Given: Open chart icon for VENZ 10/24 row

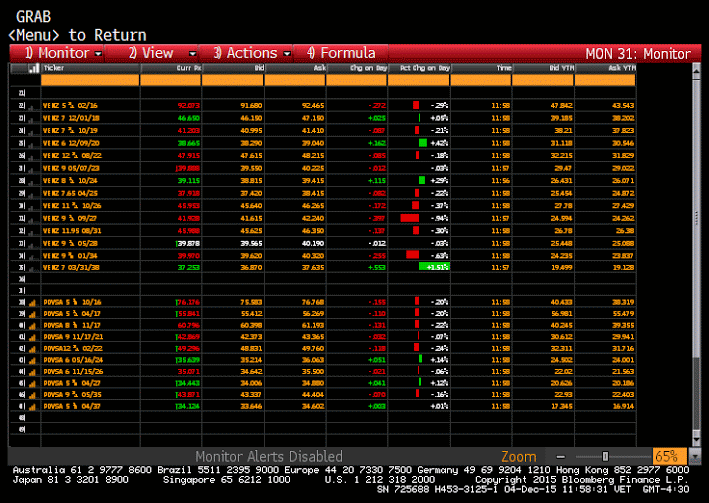Looking at the screenshot, I should (32, 182).
